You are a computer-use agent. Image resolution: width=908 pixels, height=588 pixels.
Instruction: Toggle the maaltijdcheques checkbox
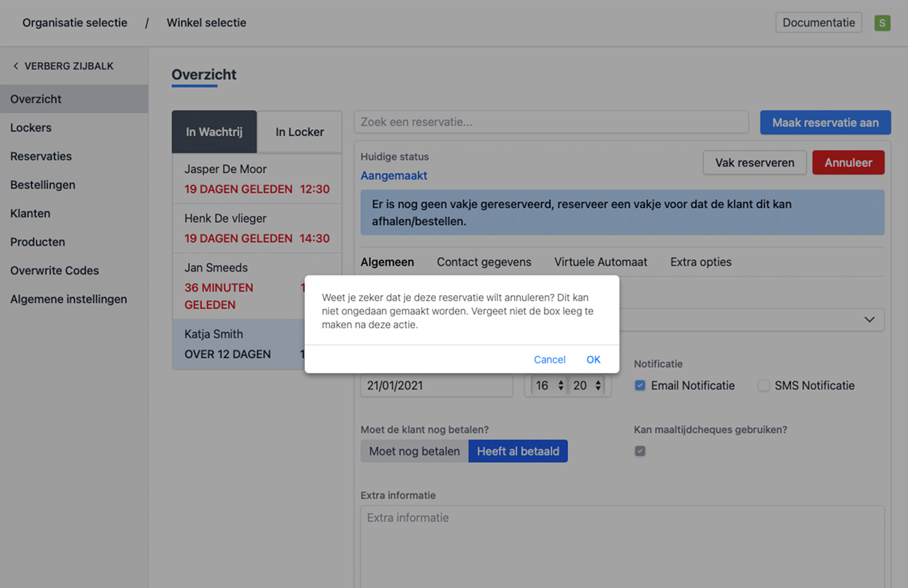point(639,451)
